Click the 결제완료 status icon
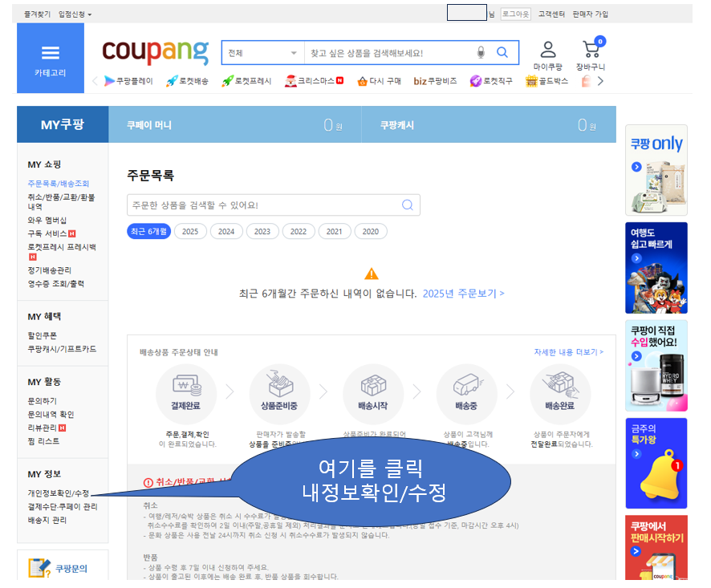The height and width of the screenshot is (588, 711). (186, 394)
